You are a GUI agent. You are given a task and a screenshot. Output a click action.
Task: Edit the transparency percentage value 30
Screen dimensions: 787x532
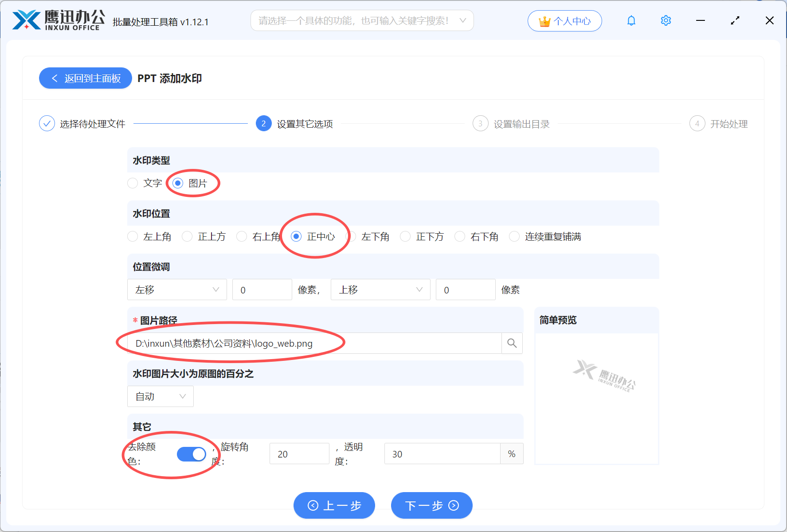click(442, 454)
